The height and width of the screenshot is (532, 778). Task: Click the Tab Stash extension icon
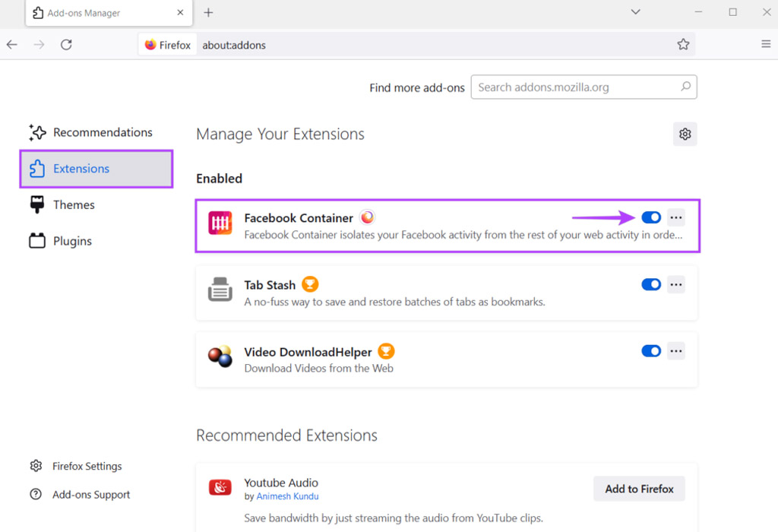pos(220,290)
